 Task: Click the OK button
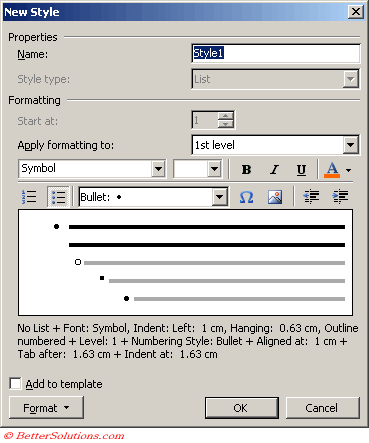242,408
